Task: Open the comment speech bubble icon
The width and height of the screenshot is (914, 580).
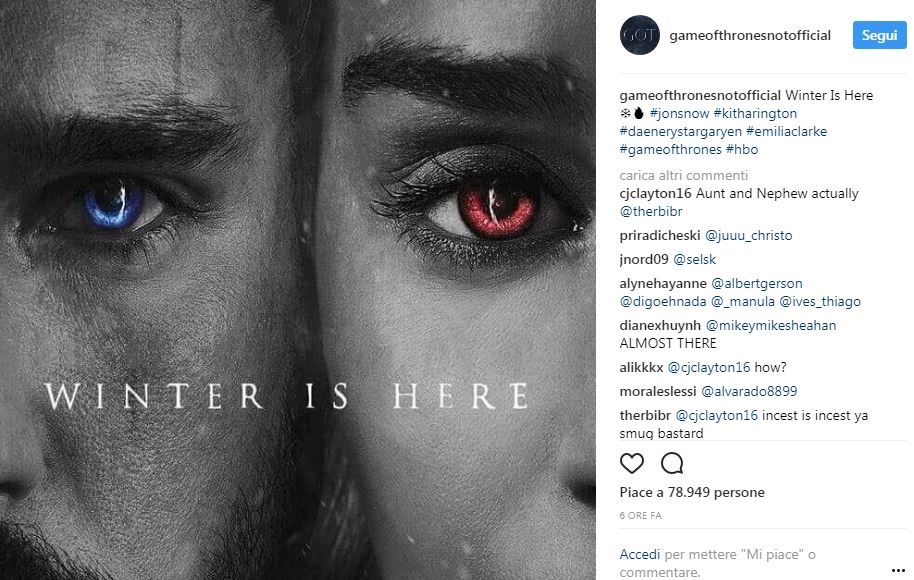Action: click(672, 463)
